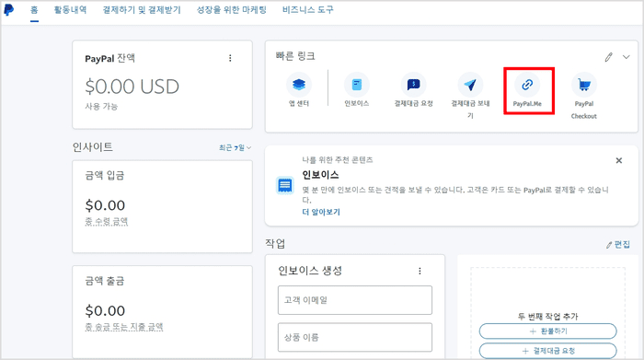The image size is (644, 360).
Task: Switch to the 홈 tab
Action: click(x=35, y=10)
